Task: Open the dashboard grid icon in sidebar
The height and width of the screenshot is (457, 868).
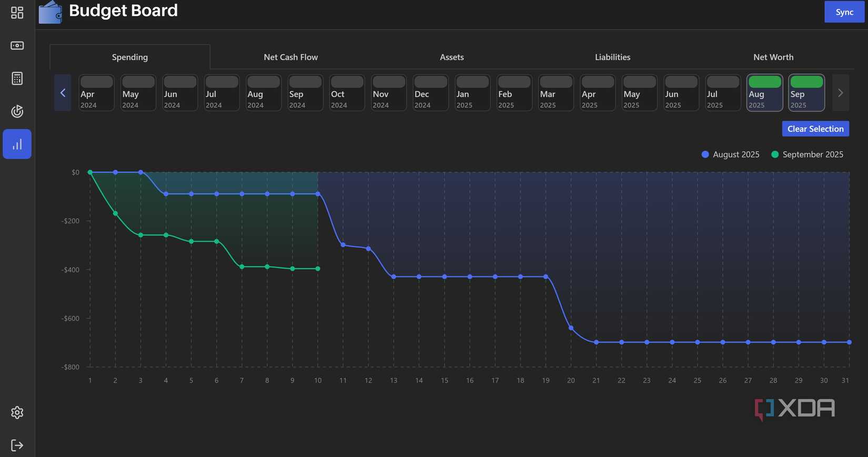Action: click(17, 13)
